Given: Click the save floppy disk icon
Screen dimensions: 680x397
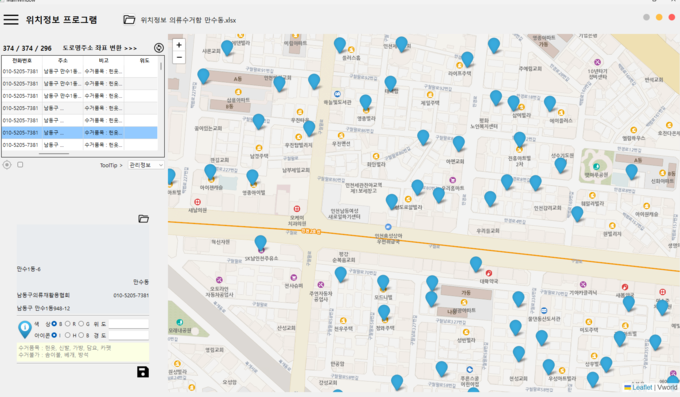Looking at the screenshot, I should coord(143,372).
